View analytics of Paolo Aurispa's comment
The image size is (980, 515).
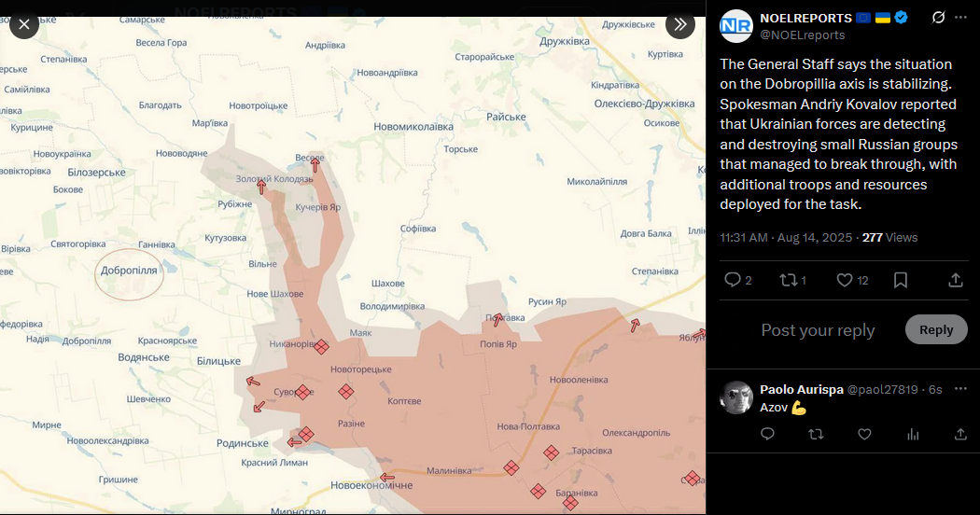pos(913,434)
